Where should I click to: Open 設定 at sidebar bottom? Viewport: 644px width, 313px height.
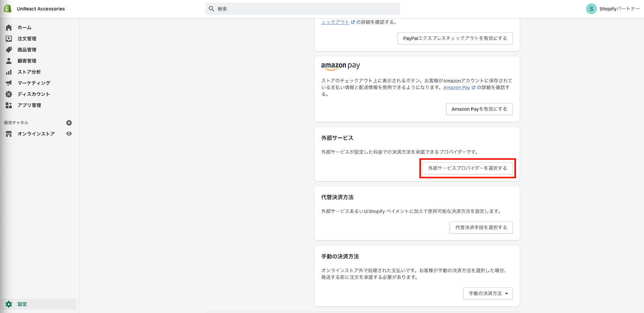[x=22, y=304]
